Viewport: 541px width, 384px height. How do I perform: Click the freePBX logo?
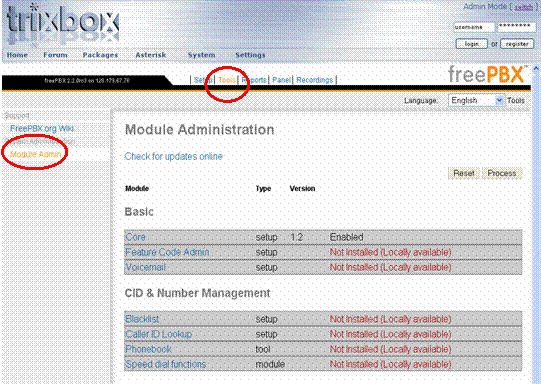point(488,75)
